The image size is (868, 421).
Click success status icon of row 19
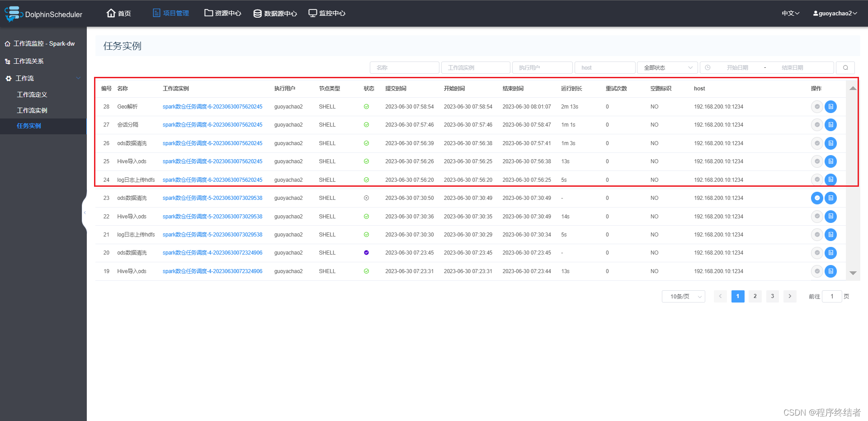(366, 271)
